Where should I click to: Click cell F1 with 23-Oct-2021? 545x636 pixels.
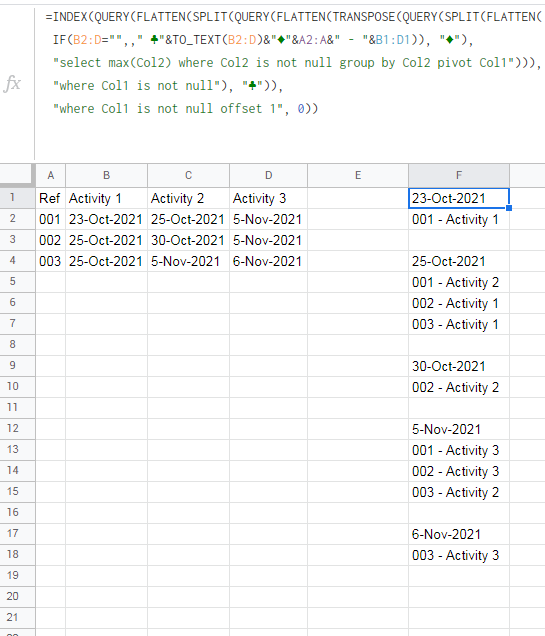459,198
